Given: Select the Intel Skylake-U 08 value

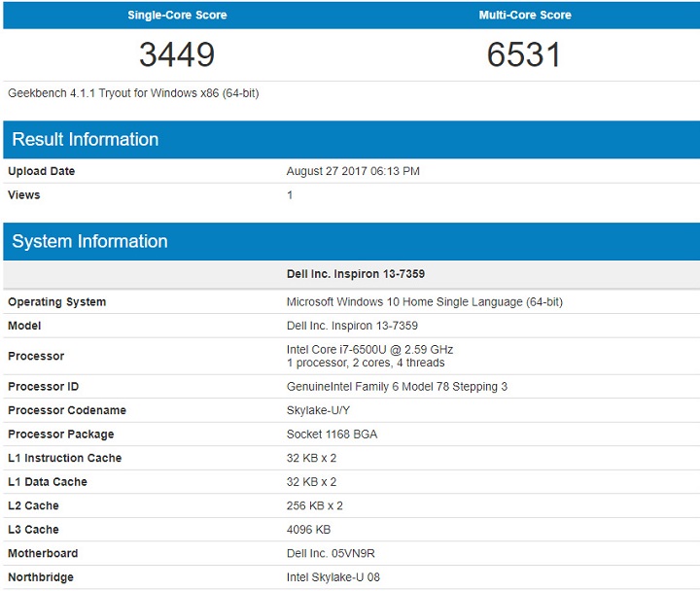Looking at the screenshot, I should point(333,577).
